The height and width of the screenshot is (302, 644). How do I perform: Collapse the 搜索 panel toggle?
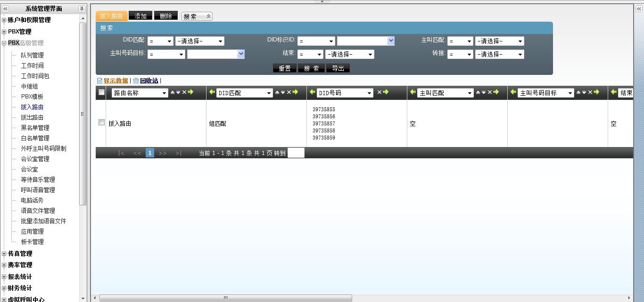click(x=197, y=16)
